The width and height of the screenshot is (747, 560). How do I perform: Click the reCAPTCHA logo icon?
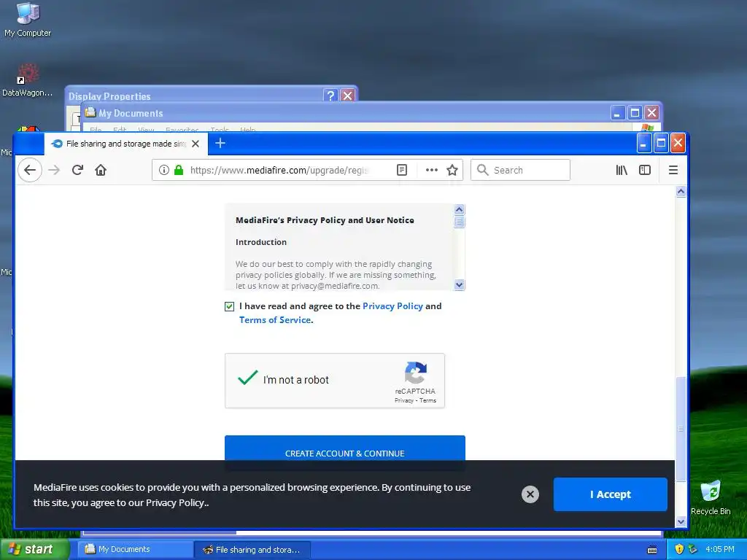coord(415,373)
